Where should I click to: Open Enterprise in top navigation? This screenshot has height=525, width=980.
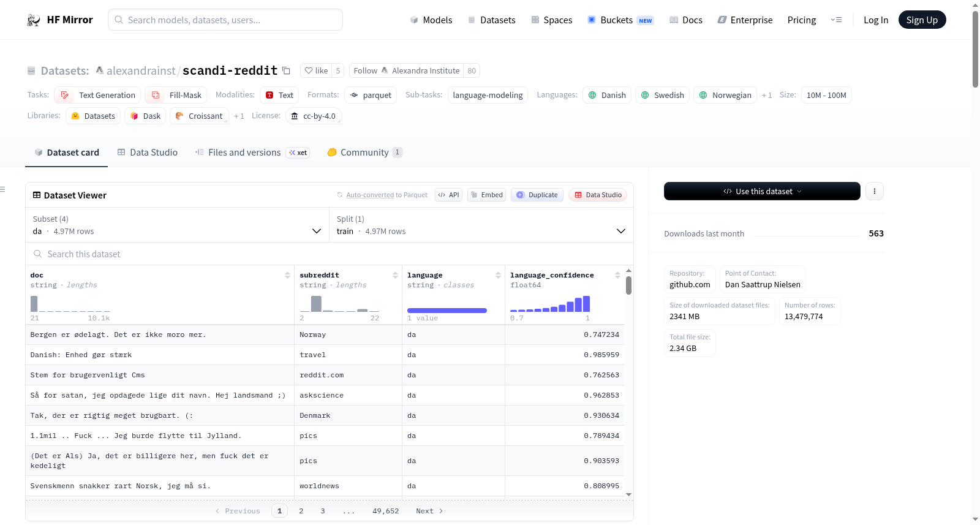[745, 20]
